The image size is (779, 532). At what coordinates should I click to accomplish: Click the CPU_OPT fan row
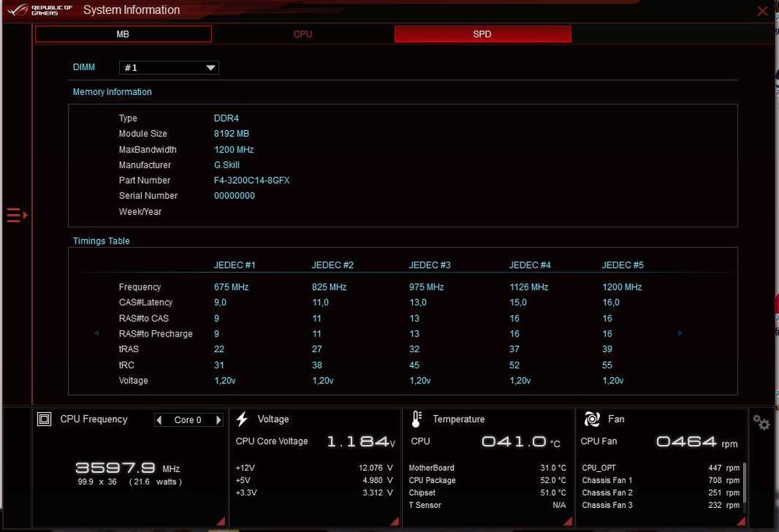[661, 468]
